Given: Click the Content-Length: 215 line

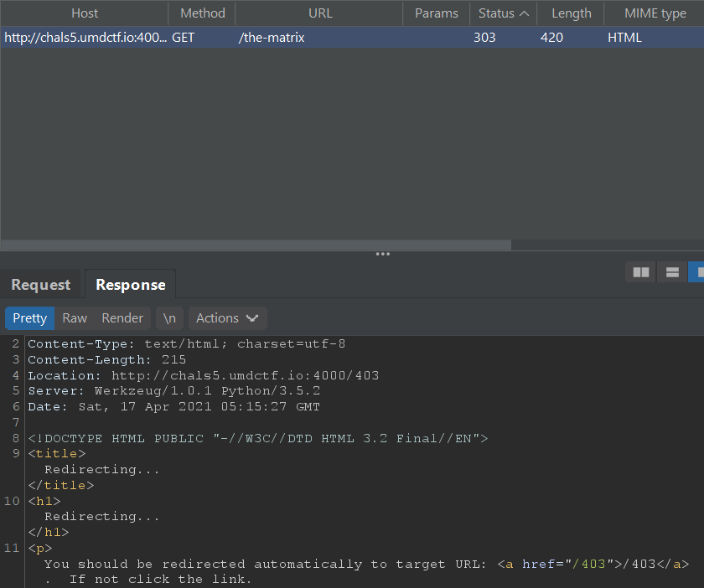Looking at the screenshot, I should coord(107,359).
